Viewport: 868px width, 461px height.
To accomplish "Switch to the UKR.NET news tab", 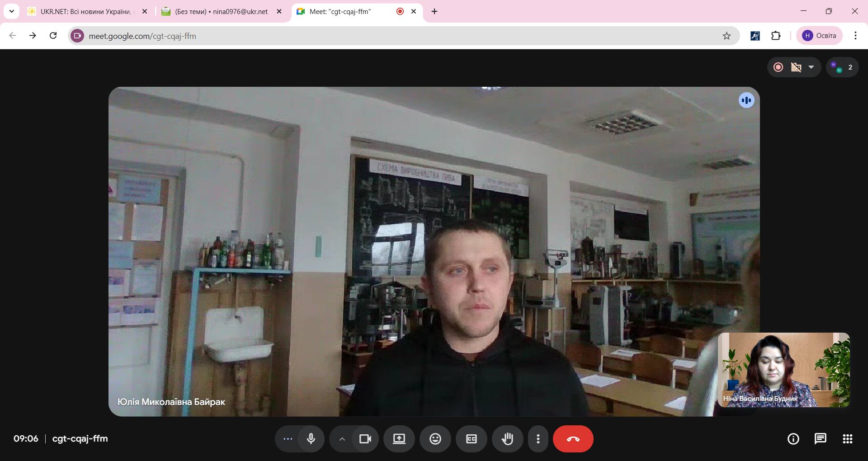I will [86, 12].
